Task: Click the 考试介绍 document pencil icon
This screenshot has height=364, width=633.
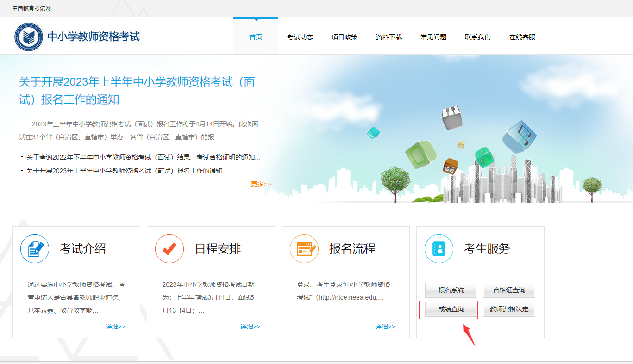Action: tap(35, 249)
